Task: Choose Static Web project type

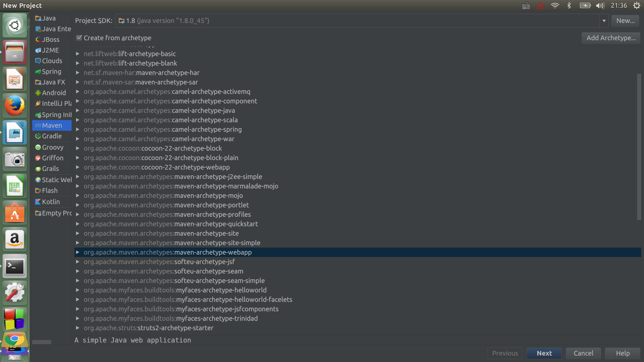Action: tap(52, 180)
